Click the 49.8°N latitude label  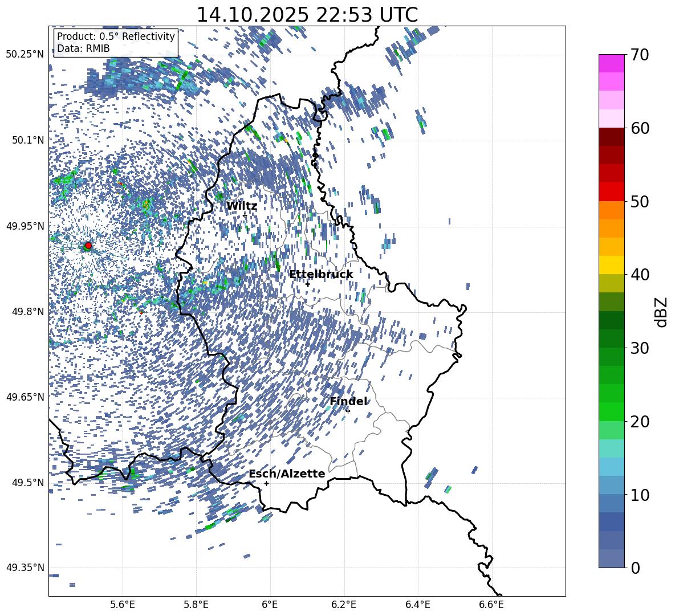[29, 312]
